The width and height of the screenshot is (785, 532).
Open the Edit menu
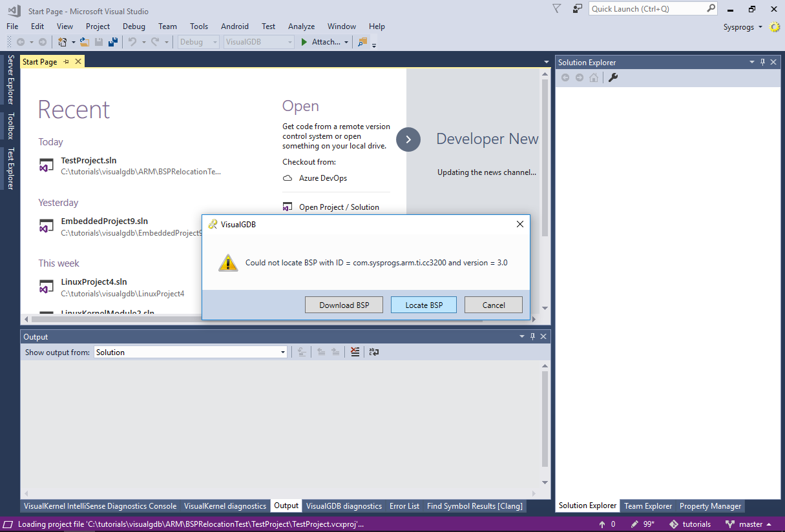pos(37,26)
